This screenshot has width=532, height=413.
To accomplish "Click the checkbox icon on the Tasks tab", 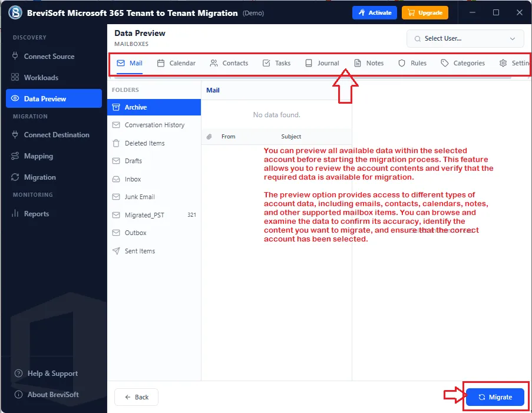I will (266, 63).
